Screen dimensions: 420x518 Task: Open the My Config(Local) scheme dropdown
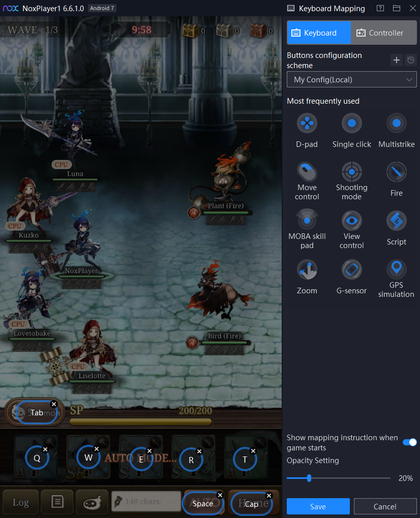tap(351, 80)
